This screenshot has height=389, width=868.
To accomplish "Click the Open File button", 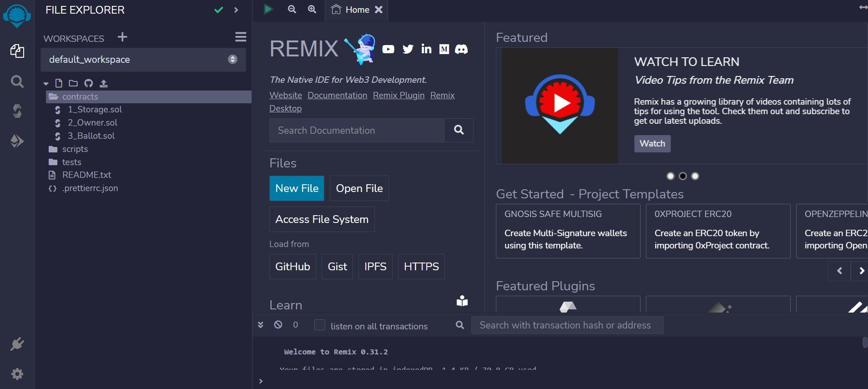I will pos(359,188).
